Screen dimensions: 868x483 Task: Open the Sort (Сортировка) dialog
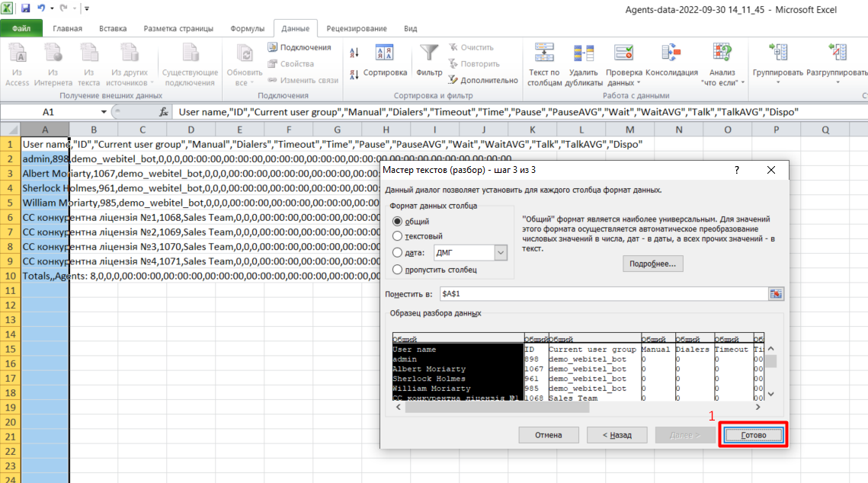[x=385, y=61]
